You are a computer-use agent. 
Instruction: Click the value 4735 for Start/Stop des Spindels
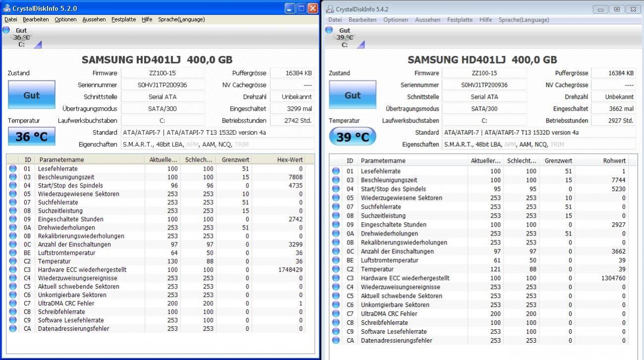[x=295, y=185]
